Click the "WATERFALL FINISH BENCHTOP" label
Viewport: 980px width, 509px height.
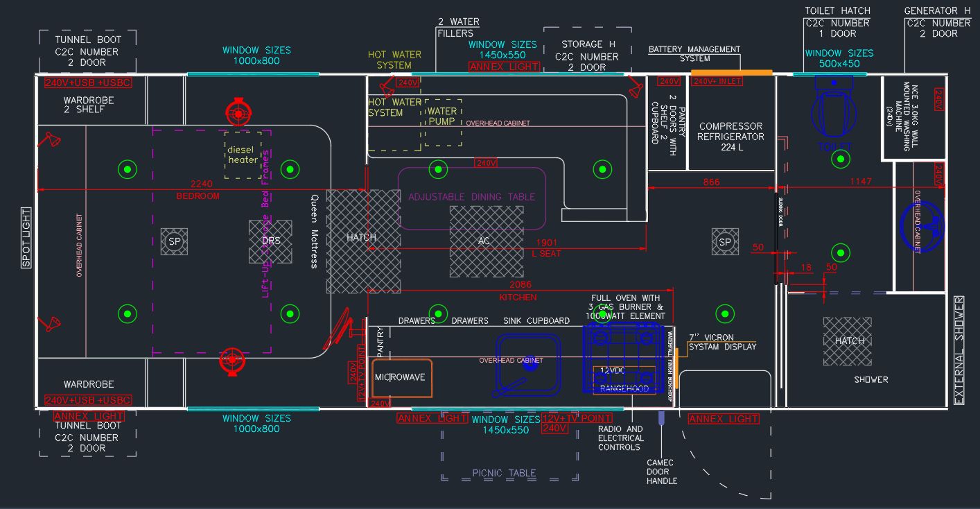coord(670,367)
